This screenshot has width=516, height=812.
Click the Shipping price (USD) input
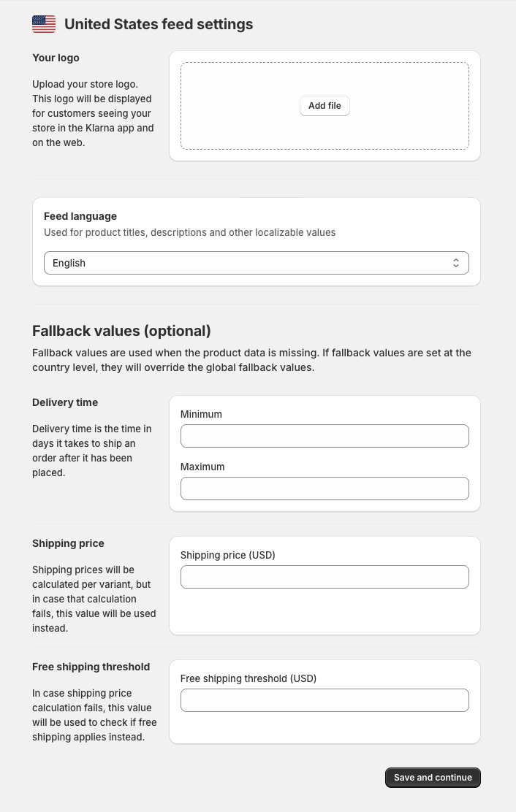325,577
